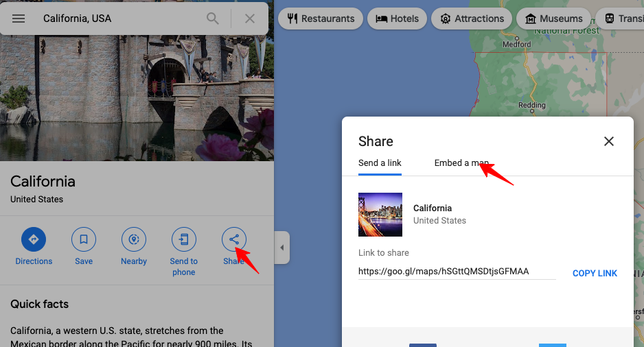Viewport: 644px width, 347px height.
Task: Click the Share dialog title
Action: (x=376, y=141)
